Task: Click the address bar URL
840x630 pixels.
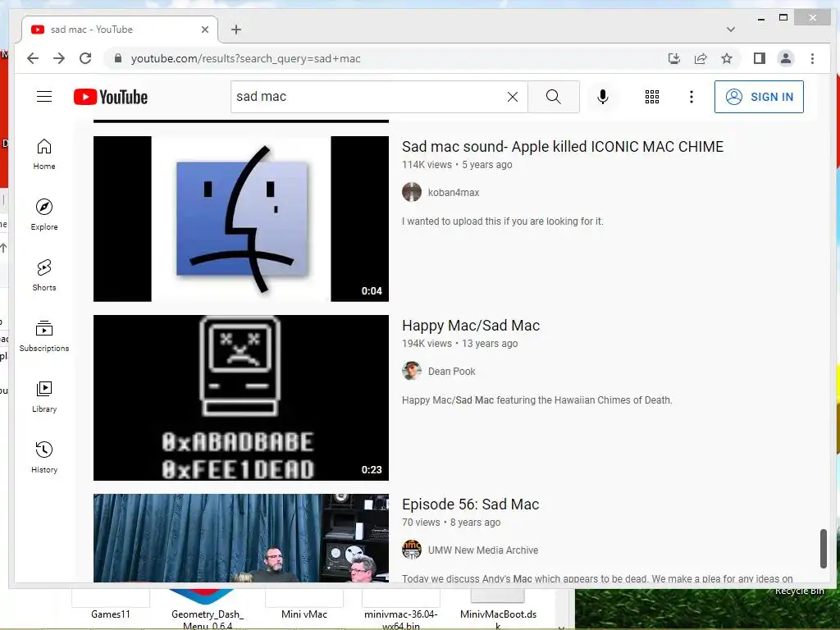Action: click(x=246, y=58)
